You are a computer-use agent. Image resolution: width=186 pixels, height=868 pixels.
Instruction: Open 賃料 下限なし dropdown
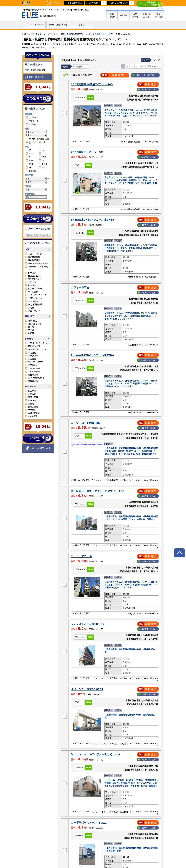click(36, 132)
